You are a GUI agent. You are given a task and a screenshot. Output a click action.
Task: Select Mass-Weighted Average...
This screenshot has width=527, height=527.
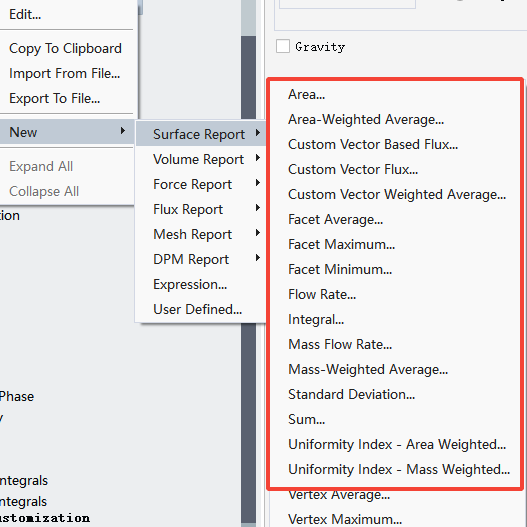368,370
